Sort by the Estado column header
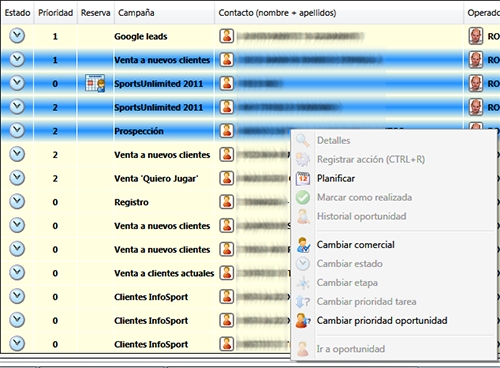This screenshot has width=500, height=368. 17,13
